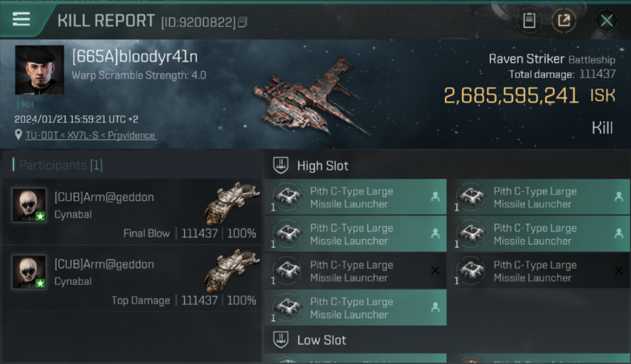Select first Pith C-Type Large Missile Launcher
This screenshot has height=364, width=631.
[355, 197]
